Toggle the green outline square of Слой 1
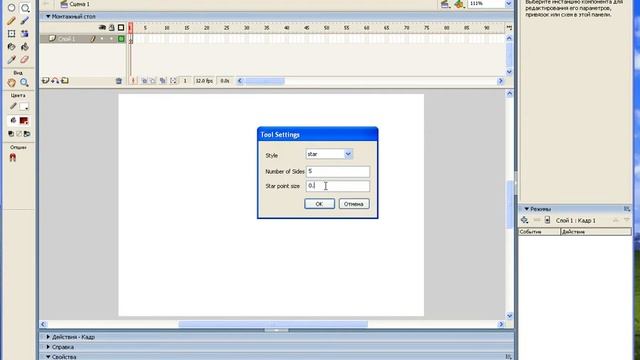Viewport: 640px width, 360px height. 121,39
